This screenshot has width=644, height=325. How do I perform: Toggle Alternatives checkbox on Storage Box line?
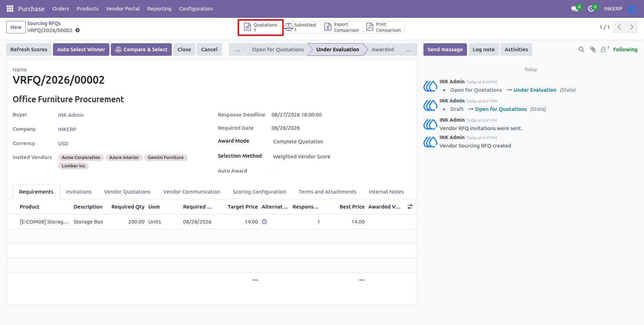tap(264, 222)
